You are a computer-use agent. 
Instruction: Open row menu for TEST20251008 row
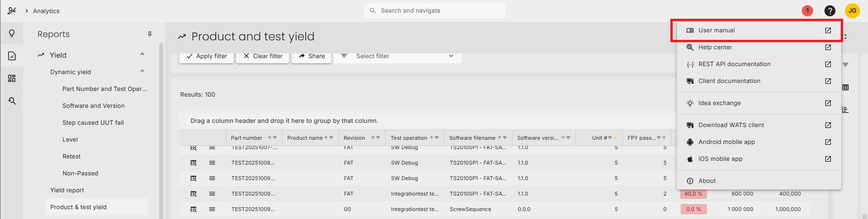click(x=212, y=163)
